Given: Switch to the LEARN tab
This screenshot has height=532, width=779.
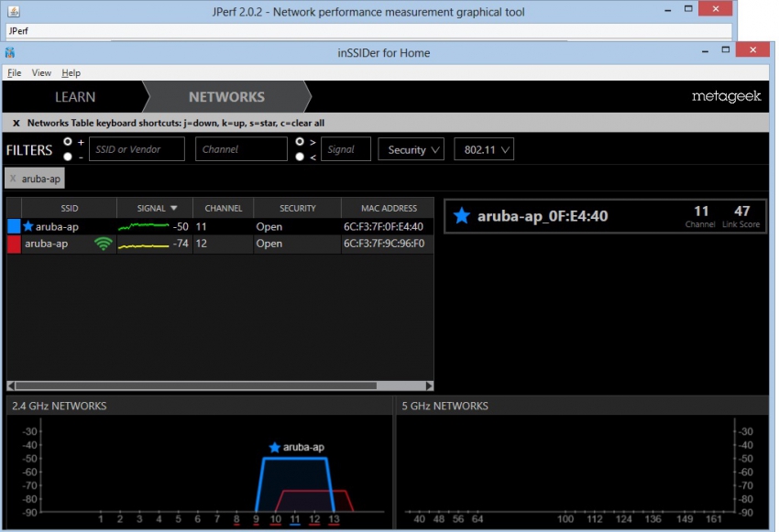Looking at the screenshot, I should tap(75, 97).
